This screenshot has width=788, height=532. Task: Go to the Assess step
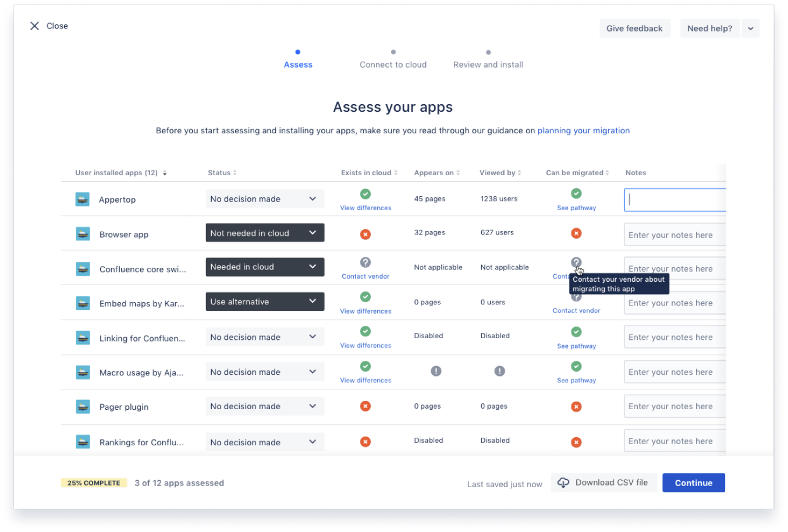coord(298,60)
